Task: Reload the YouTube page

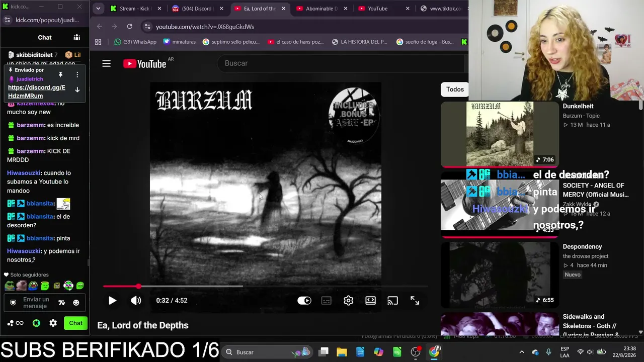Action: (129, 27)
